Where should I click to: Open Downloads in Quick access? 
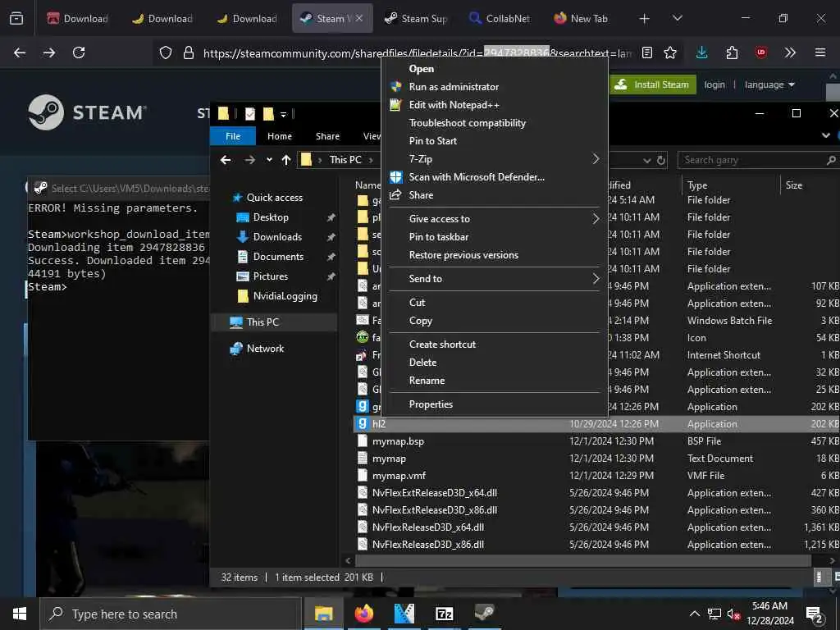point(277,237)
